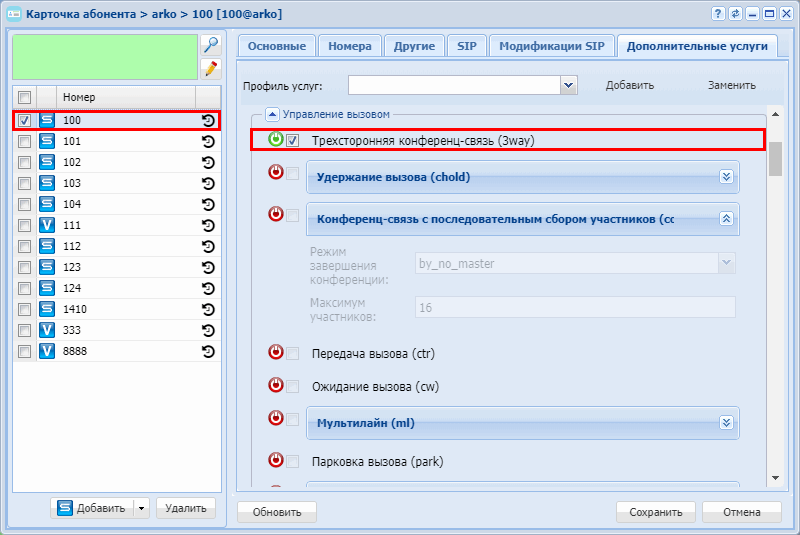Select number 1410 in the list
The height and width of the screenshot is (535, 800).
tap(117, 309)
